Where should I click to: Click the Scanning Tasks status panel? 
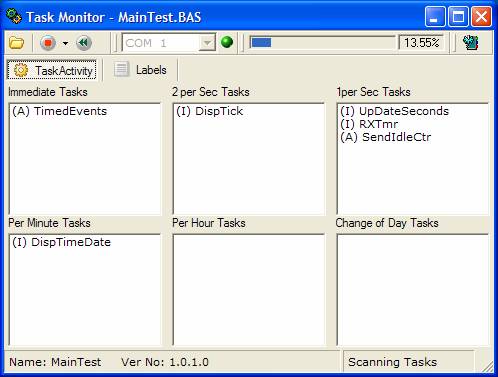click(408, 362)
